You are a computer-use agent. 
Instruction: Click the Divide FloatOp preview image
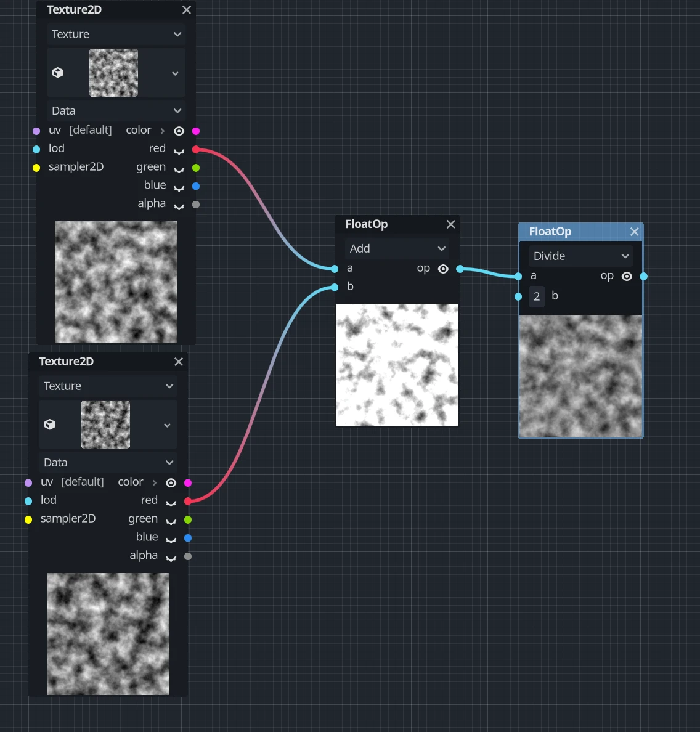click(x=581, y=376)
